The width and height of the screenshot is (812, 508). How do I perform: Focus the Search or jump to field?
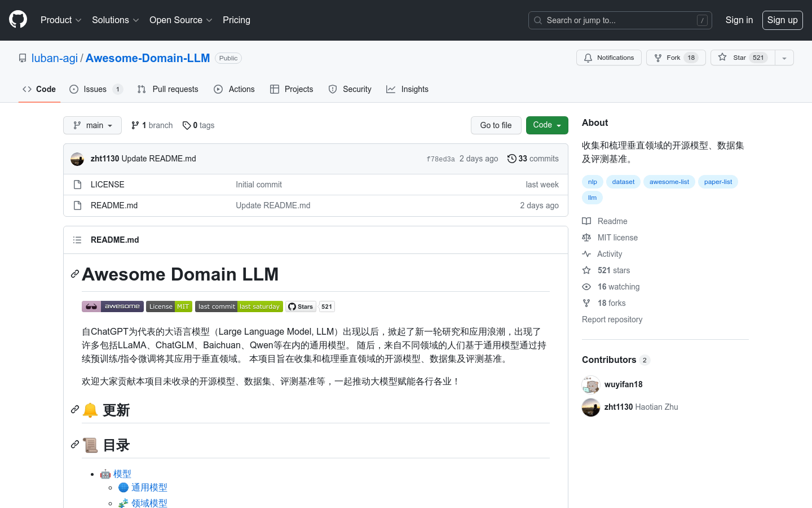pos(620,20)
